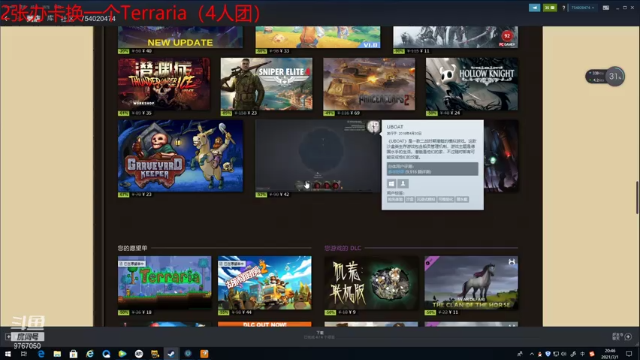640x360 pixels.
Task: Open the Downloads status at bottom center
Action: click(320, 335)
